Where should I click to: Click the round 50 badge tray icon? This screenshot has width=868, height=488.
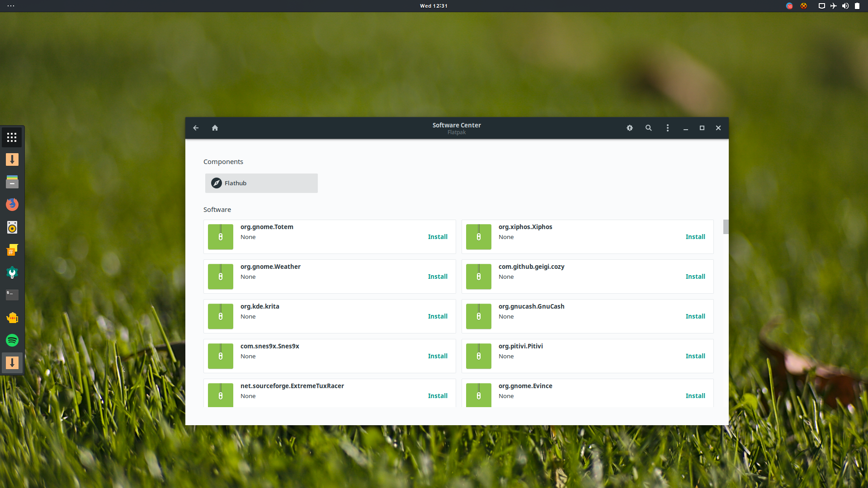click(789, 6)
